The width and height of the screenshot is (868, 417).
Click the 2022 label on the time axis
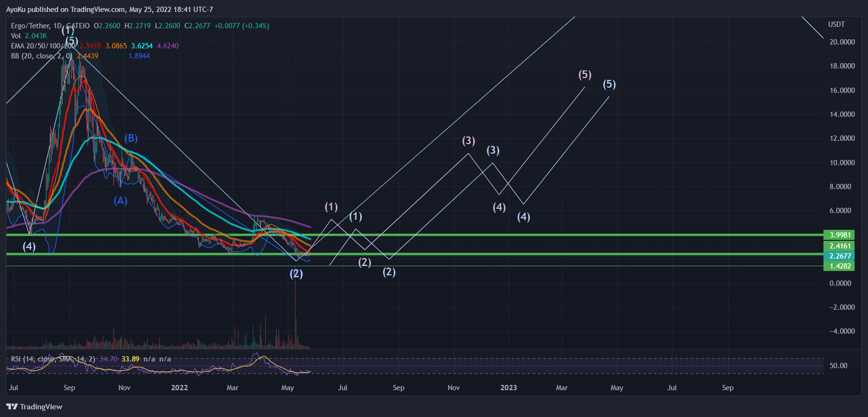180,388
